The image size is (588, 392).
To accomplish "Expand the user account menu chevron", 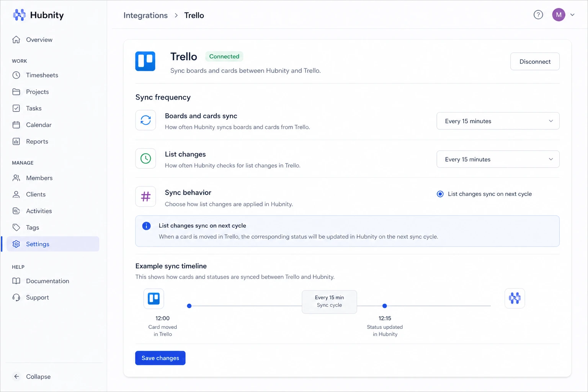I will (572, 15).
